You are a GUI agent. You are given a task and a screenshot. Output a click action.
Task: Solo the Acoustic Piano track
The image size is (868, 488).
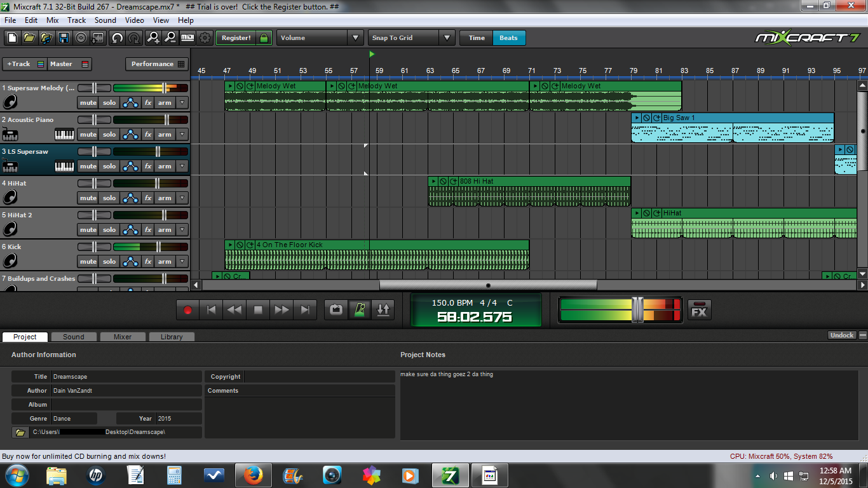click(x=109, y=134)
